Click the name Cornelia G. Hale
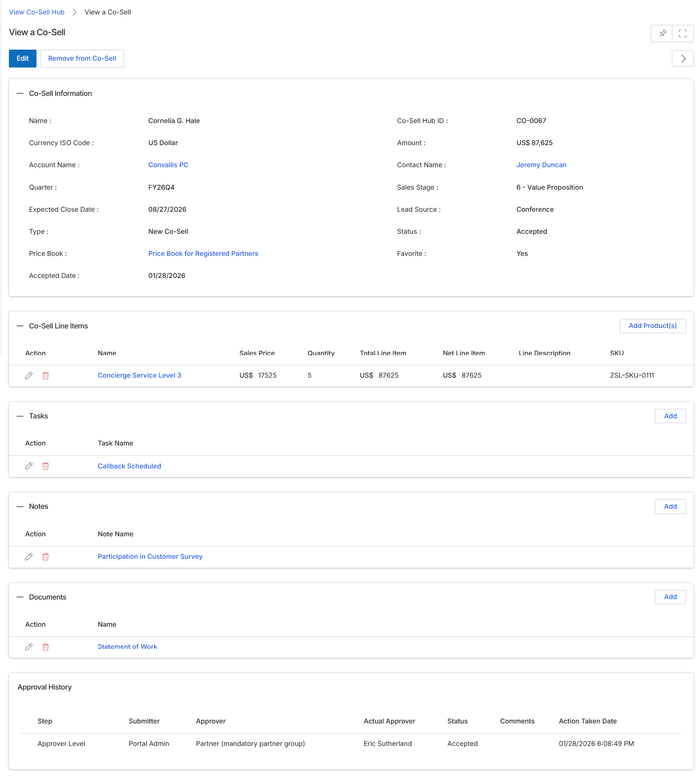Screen dimensions: 700x782 pyautogui.click(x=174, y=121)
